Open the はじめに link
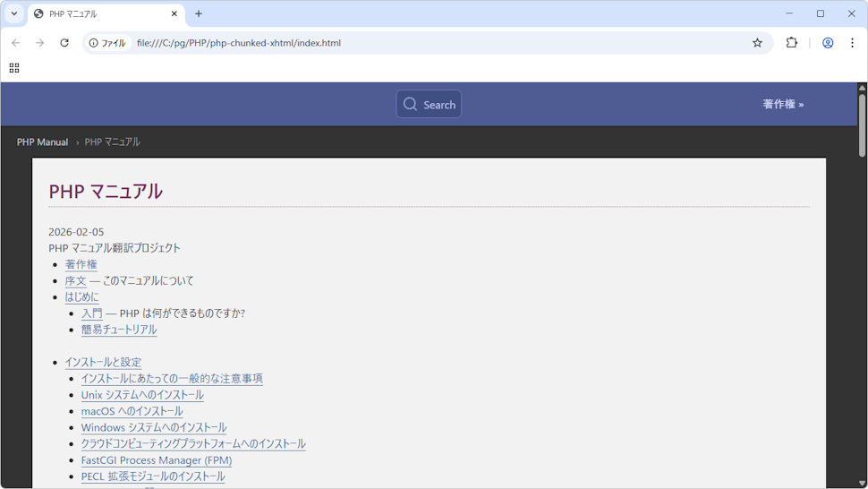868x489 pixels. [x=82, y=297]
